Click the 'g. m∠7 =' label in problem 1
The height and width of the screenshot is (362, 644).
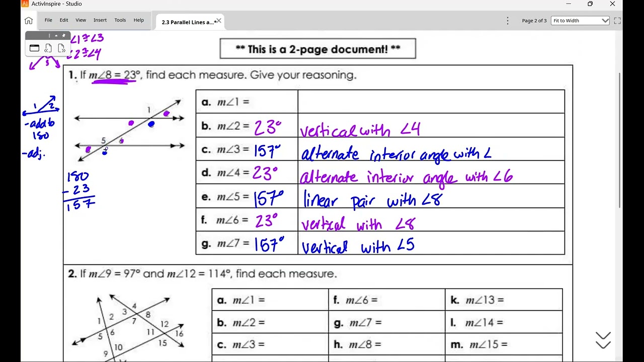pos(225,244)
